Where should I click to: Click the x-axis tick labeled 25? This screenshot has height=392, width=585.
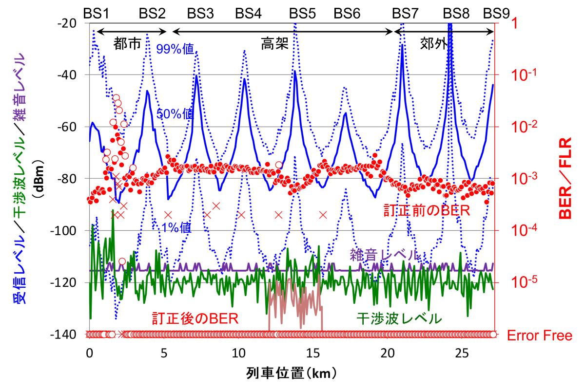(x=462, y=352)
